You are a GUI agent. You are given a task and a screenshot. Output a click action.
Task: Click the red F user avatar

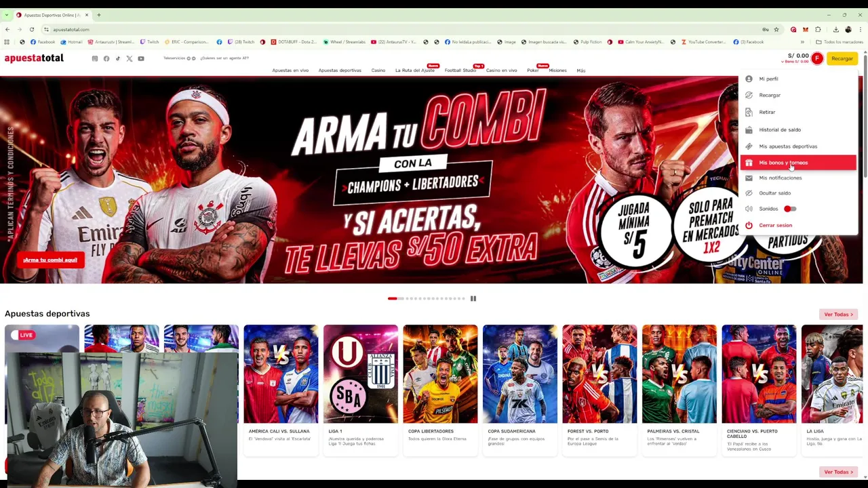[x=817, y=58]
